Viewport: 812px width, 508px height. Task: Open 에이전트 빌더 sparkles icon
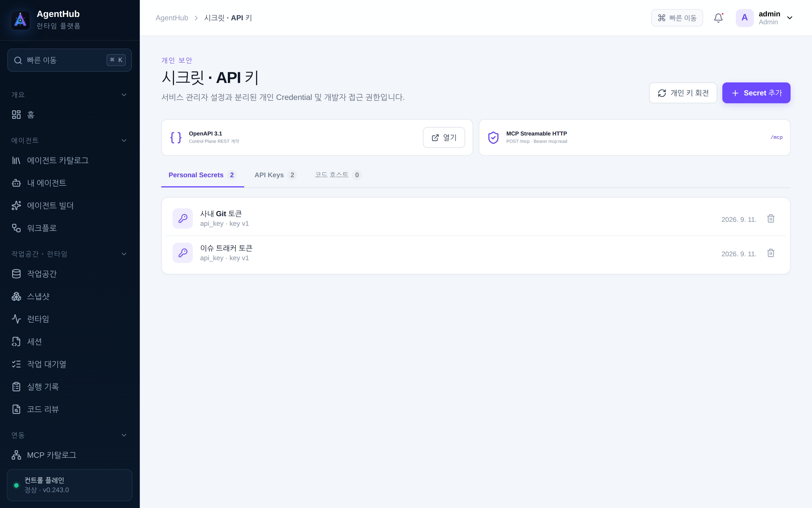(16, 205)
